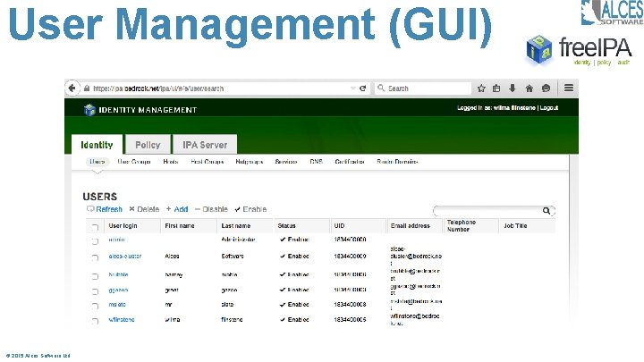Click the browser back arrow button
The height and width of the screenshot is (362, 644).
click(x=72, y=88)
